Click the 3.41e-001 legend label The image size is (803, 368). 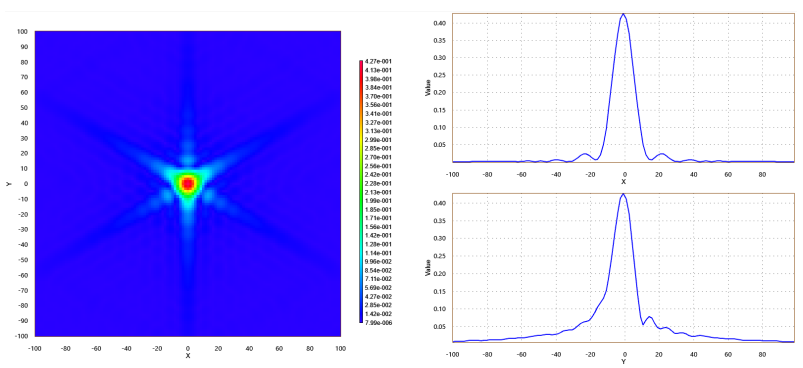[378, 114]
